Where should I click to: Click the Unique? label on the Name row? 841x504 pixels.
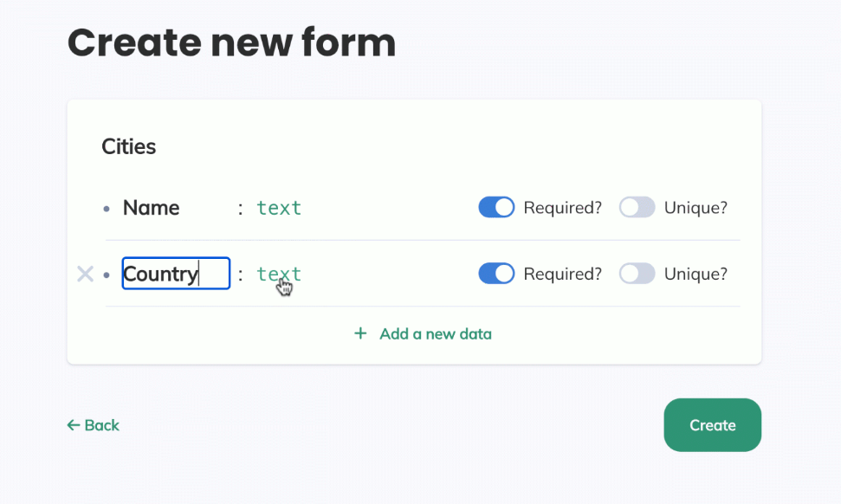695,208
